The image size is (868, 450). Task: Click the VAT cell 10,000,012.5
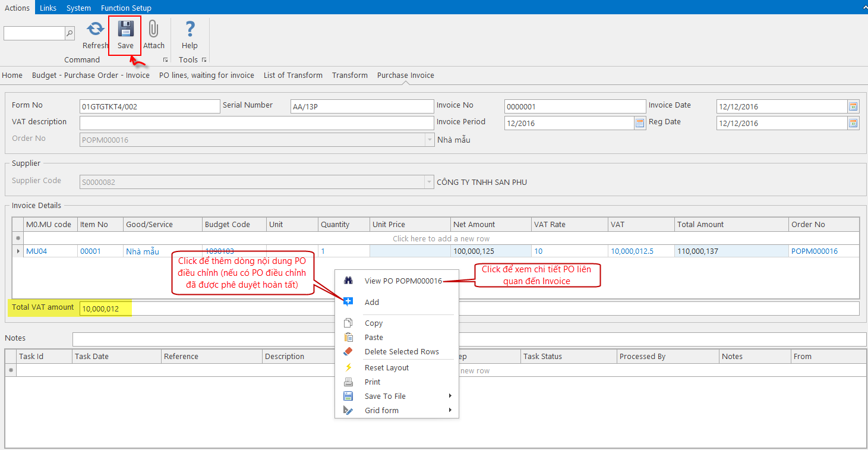[x=641, y=251]
